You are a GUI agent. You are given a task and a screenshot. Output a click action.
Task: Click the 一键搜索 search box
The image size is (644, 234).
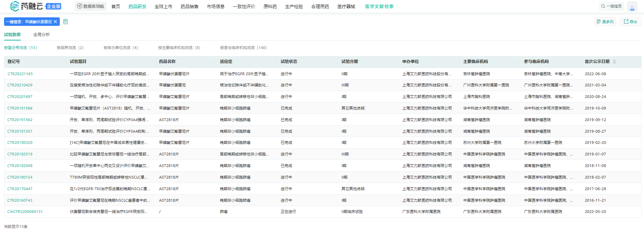coord(611,6)
